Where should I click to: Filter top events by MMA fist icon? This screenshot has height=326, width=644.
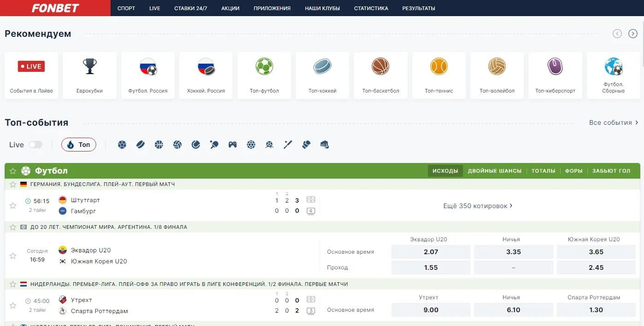tap(325, 145)
